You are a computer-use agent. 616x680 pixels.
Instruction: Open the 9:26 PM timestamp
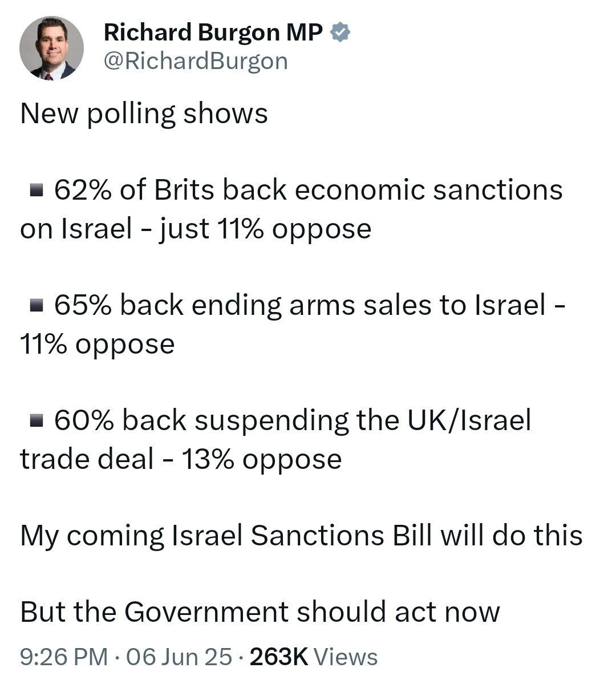coord(63,657)
